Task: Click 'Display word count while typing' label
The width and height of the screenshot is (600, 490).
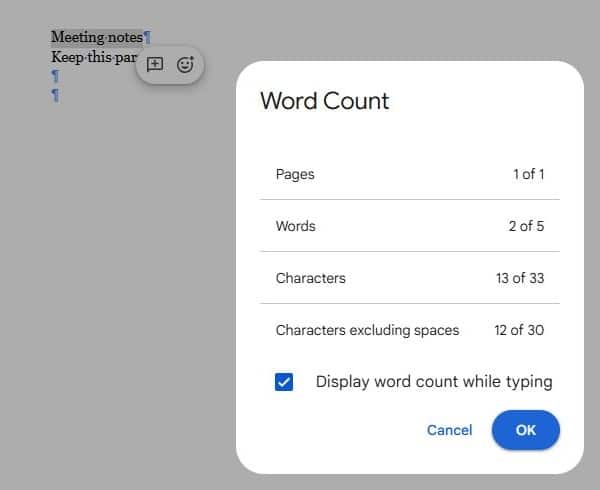Action: coord(434,382)
